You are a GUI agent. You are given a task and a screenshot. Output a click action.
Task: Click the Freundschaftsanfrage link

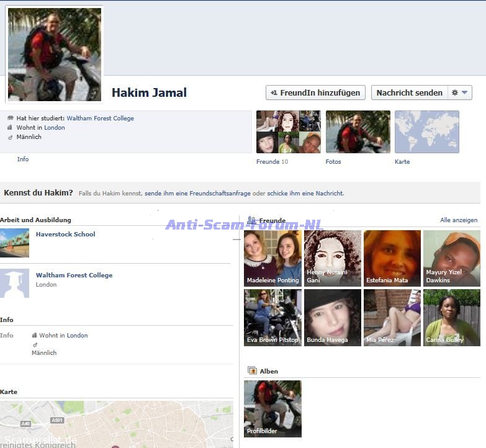pos(197,194)
